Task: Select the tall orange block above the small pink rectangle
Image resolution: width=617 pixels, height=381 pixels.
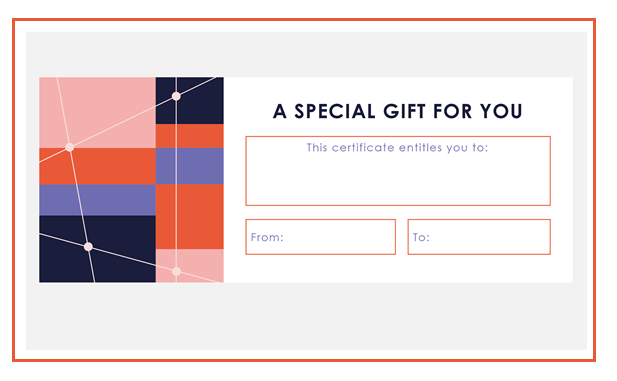Action: [x=190, y=216]
